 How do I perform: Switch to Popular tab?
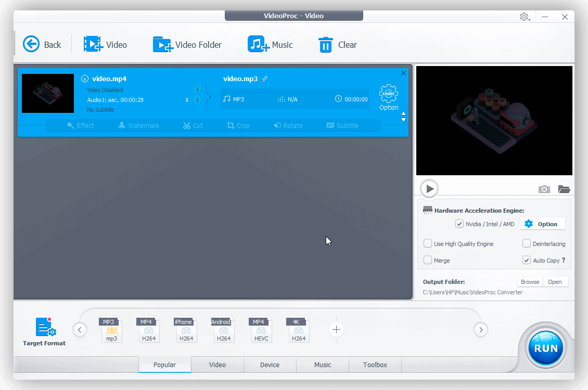(164, 365)
